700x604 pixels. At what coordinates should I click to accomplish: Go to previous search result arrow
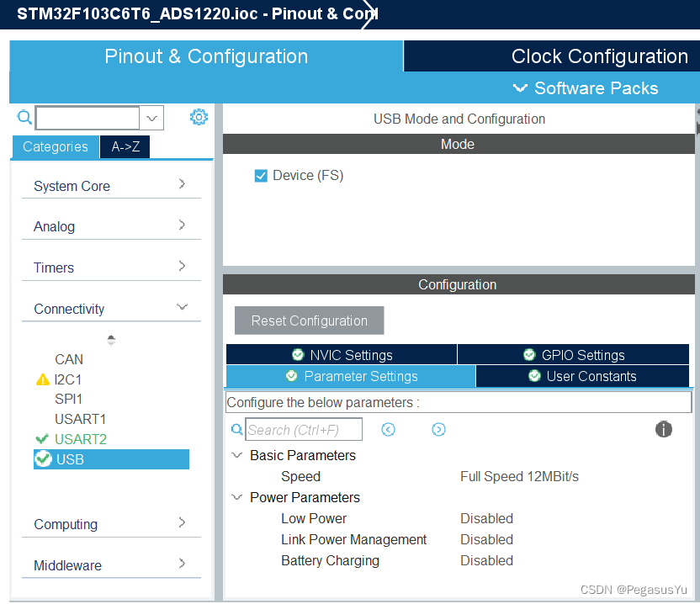(389, 430)
